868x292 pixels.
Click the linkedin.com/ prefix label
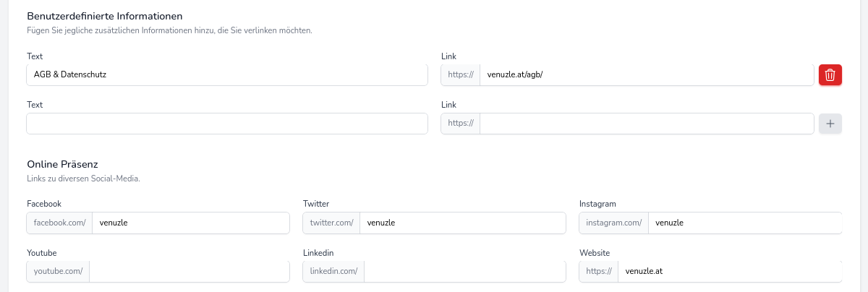pos(333,272)
